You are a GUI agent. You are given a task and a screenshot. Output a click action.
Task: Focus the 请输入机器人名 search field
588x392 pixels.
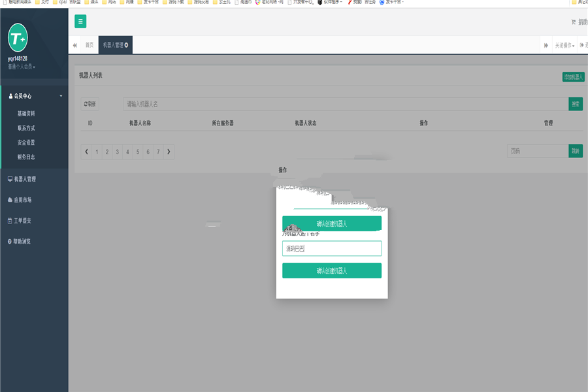click(x=346, y=104)
